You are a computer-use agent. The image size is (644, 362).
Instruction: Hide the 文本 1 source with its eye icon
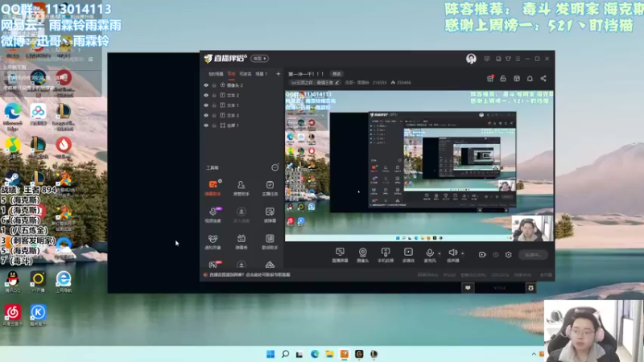click(206, 105)
